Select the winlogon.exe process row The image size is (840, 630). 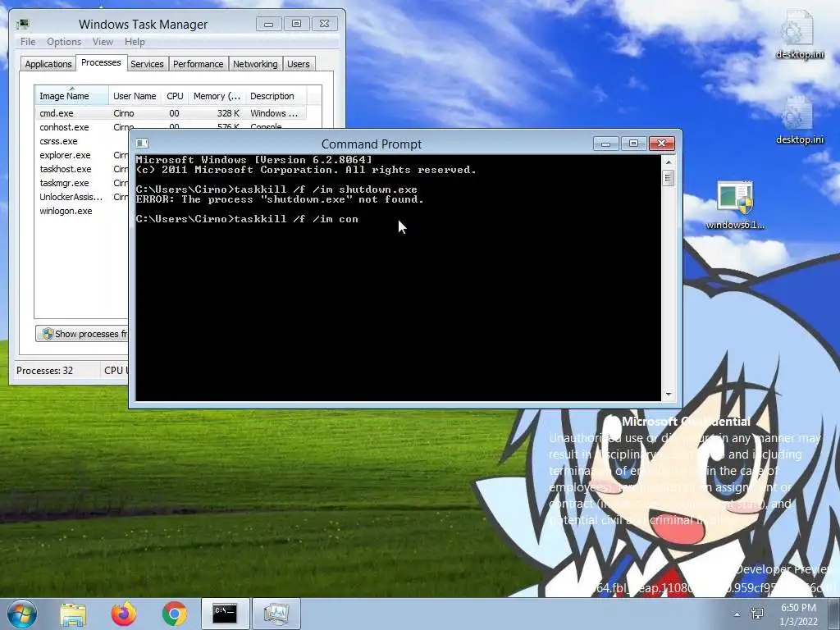(x=82, y=211)
